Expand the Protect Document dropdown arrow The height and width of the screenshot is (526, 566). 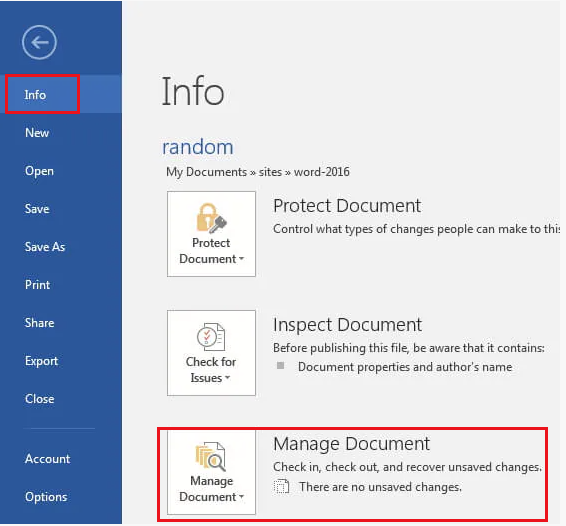pos(241,259)
